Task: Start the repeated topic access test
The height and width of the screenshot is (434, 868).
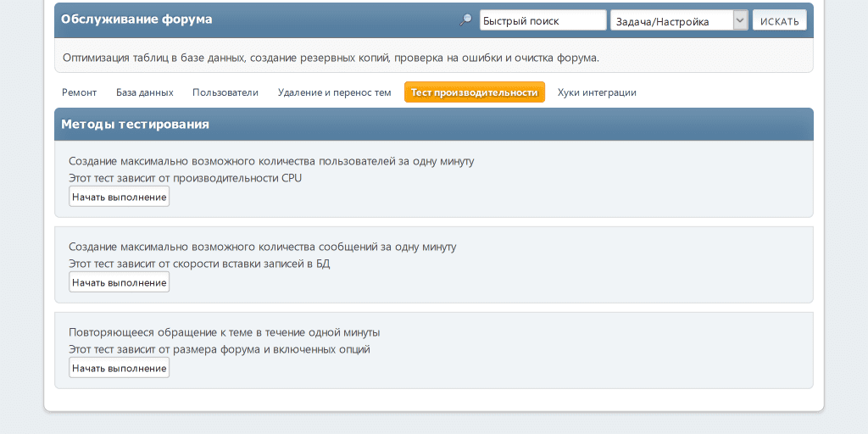Action: click(x=119, y=368)
